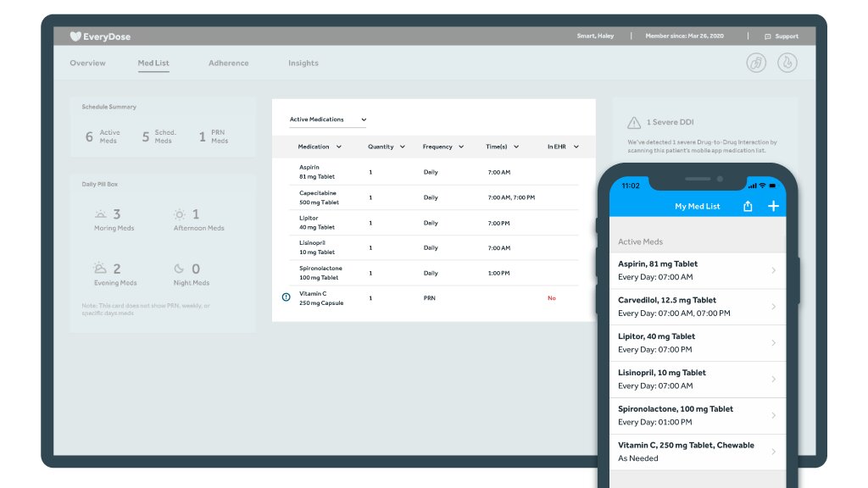This screenshot has width=868, height=488.
Task: Expand the Frequency column dropdown
Action: 461,147
